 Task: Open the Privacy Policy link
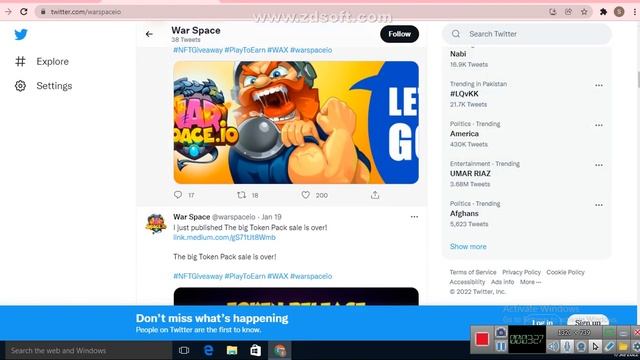click(521, 272)
